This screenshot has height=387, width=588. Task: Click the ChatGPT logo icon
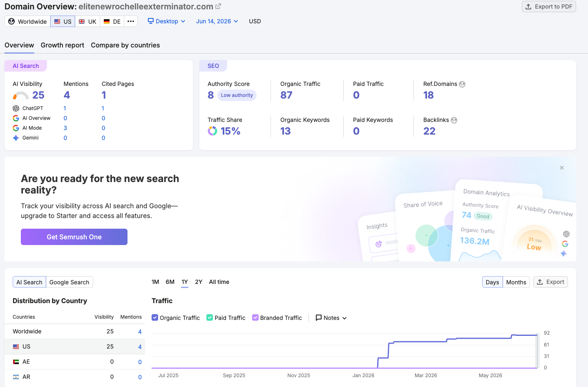(16, 108)
